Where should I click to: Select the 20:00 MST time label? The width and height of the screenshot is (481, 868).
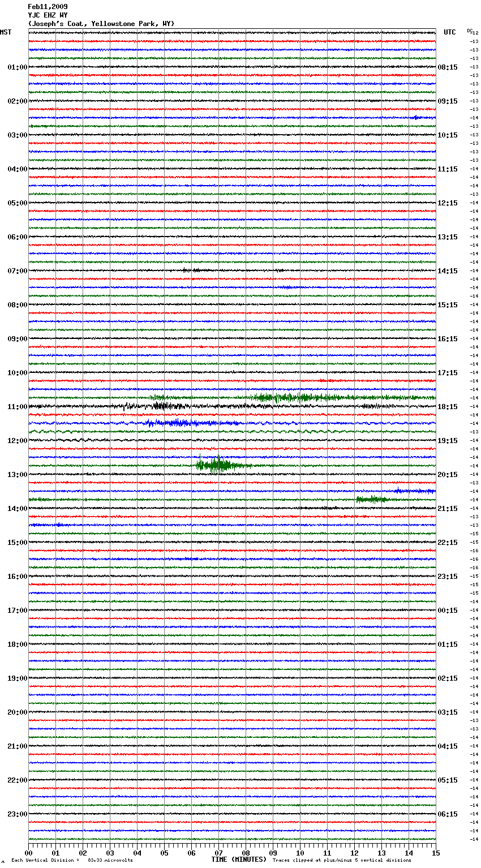18,712
